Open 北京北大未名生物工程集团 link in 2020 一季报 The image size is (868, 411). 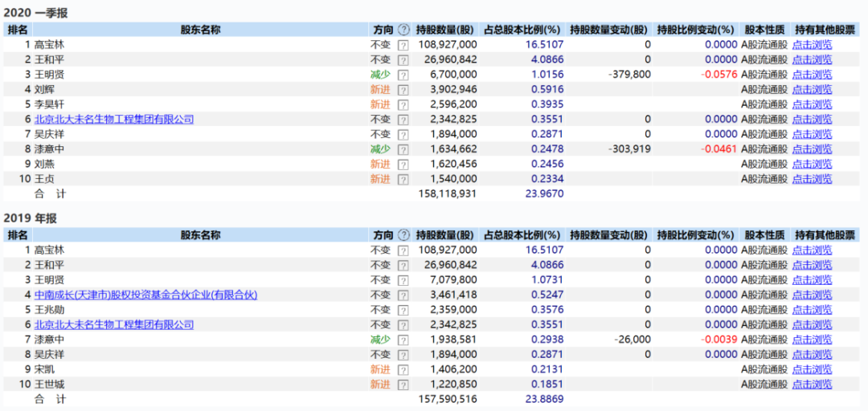[114, 120]
